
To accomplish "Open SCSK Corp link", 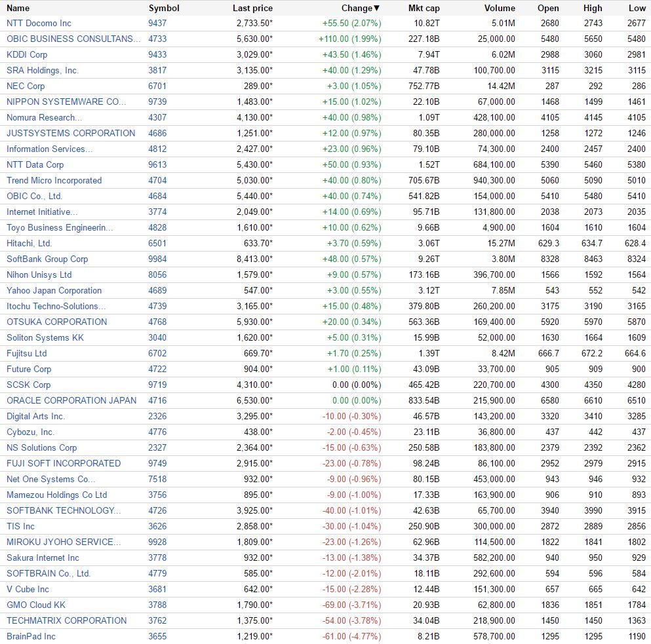I will [x=29, y=385].
